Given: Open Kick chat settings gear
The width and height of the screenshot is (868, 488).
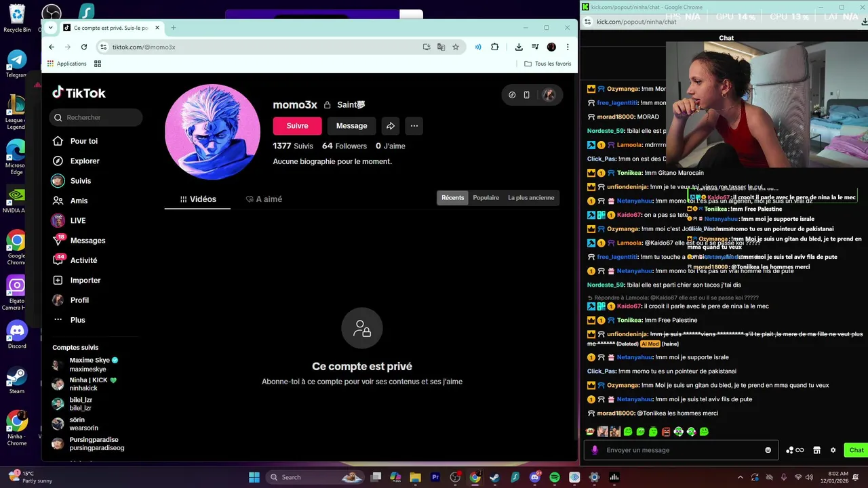Looking at the screenshot, I should point(833,450).
